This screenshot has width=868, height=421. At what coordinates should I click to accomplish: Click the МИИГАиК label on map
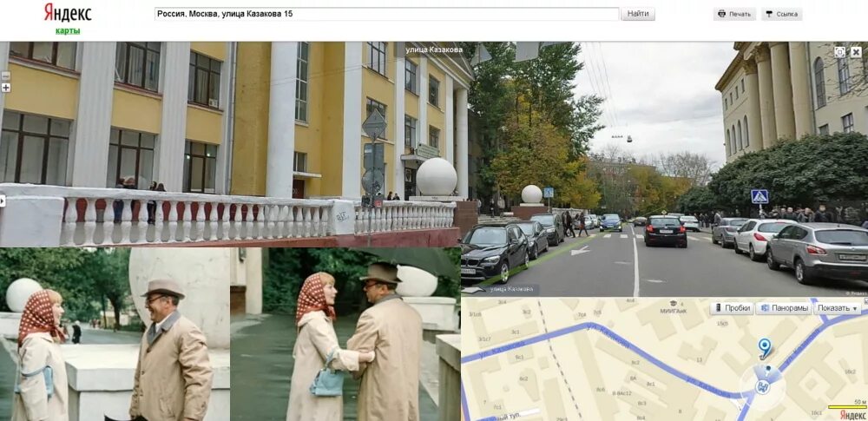pyautogui.click(x=674, y=311)
